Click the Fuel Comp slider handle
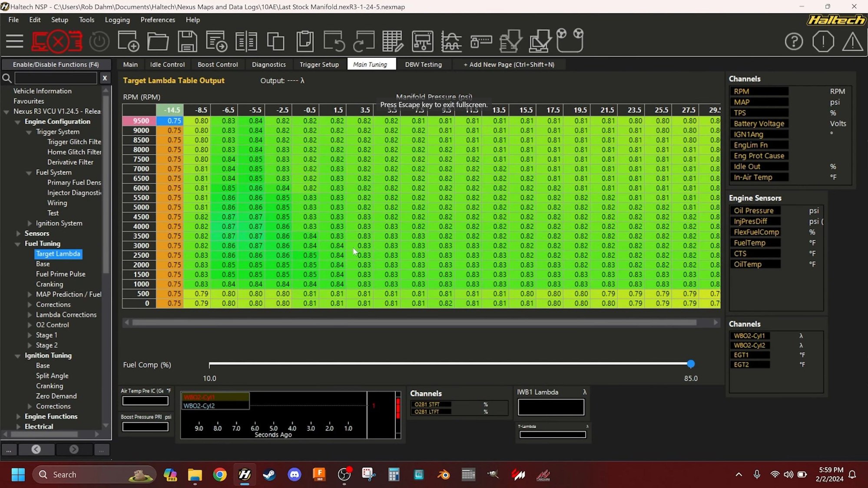The height and width of the screenshot is (488, 868). [691, 364]
